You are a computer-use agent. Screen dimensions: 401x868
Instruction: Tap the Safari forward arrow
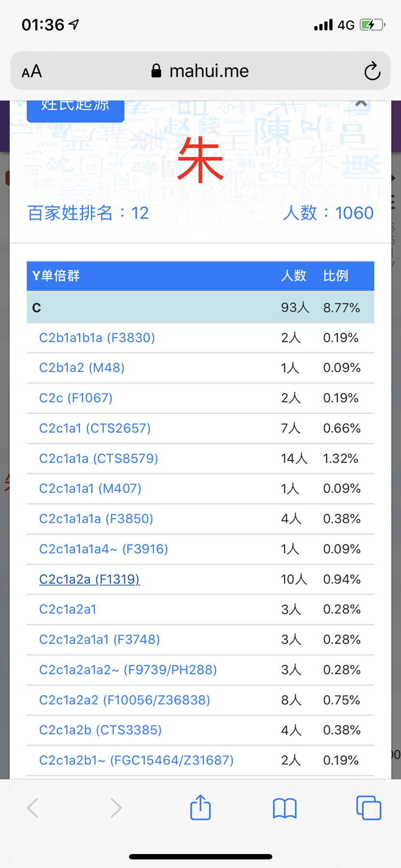click(116, 807)
